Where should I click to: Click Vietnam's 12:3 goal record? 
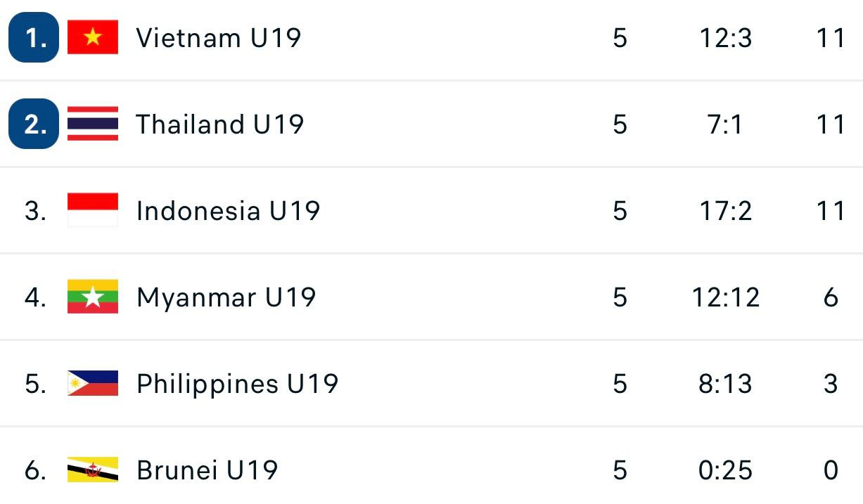[725, 38]
